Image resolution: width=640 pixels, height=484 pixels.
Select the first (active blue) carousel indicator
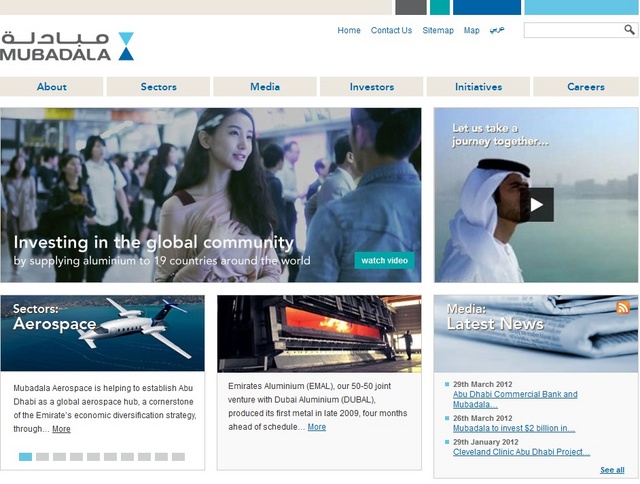pyautogui.click(x=25, y=457)
